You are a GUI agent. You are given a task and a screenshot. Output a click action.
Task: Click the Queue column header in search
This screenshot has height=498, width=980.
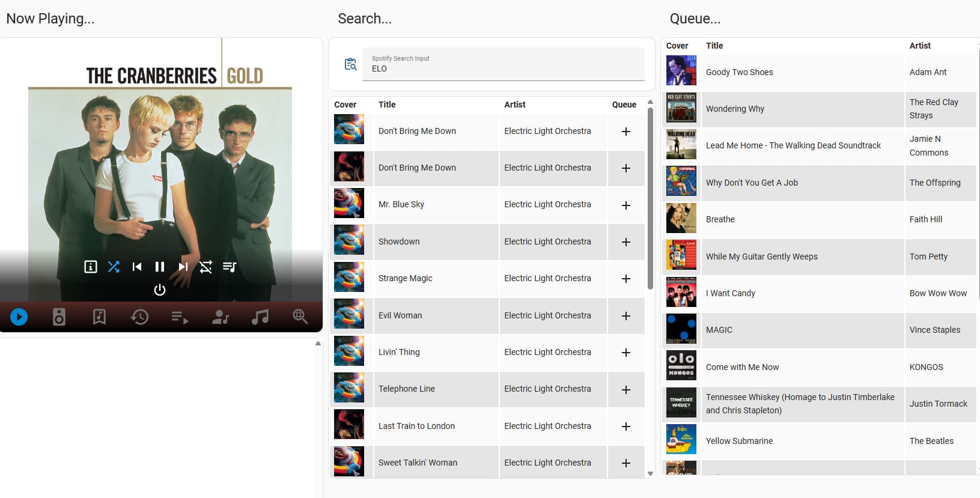[x=624, y=105]
